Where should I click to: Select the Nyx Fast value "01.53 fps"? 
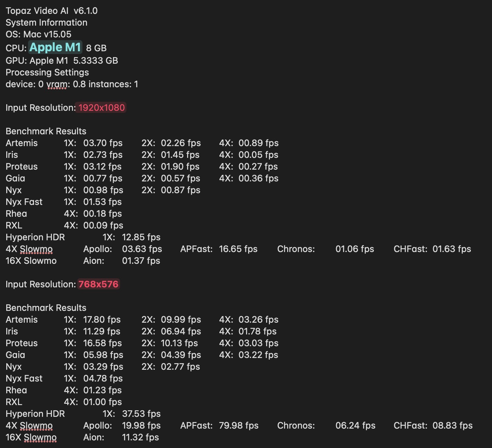[x=103, y=202]
